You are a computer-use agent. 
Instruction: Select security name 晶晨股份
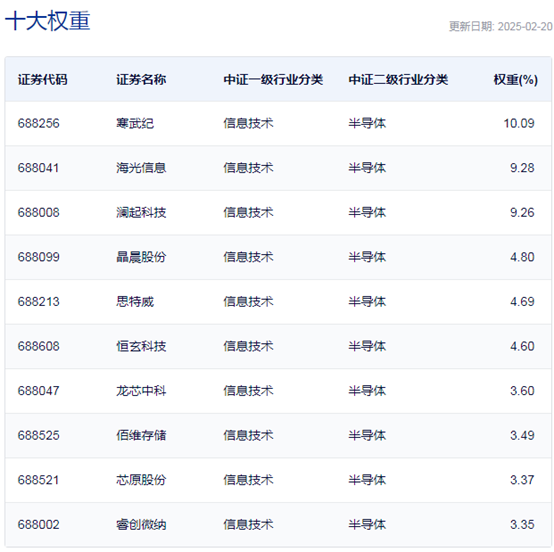point(141,257)
